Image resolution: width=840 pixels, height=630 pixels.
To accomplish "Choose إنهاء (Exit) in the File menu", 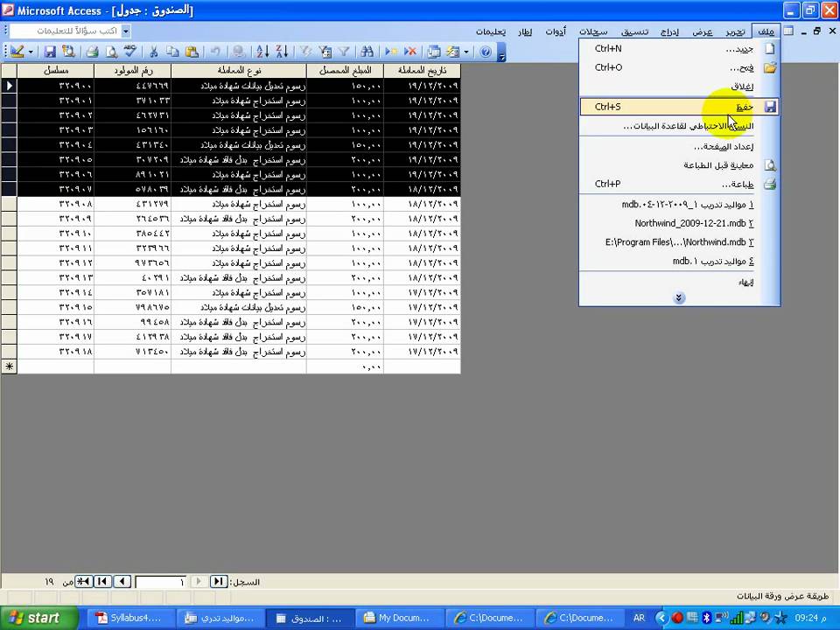I will pos(679,282).
